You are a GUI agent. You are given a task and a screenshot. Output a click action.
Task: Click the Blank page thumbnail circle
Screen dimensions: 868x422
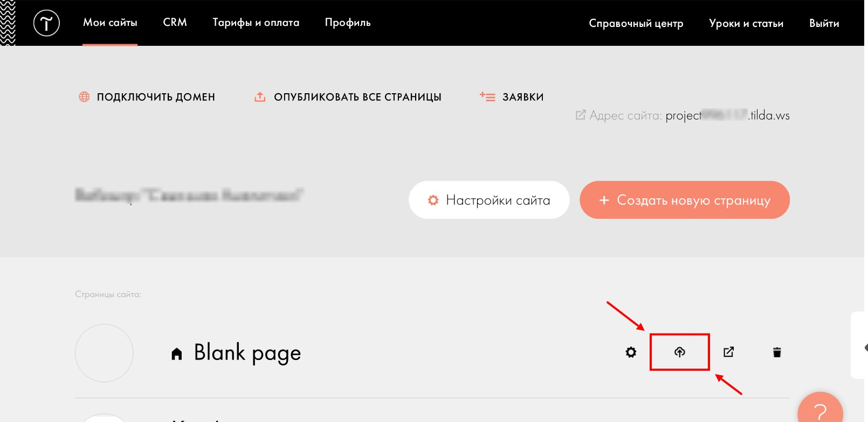pyautogui.click(x=104, y=353)
